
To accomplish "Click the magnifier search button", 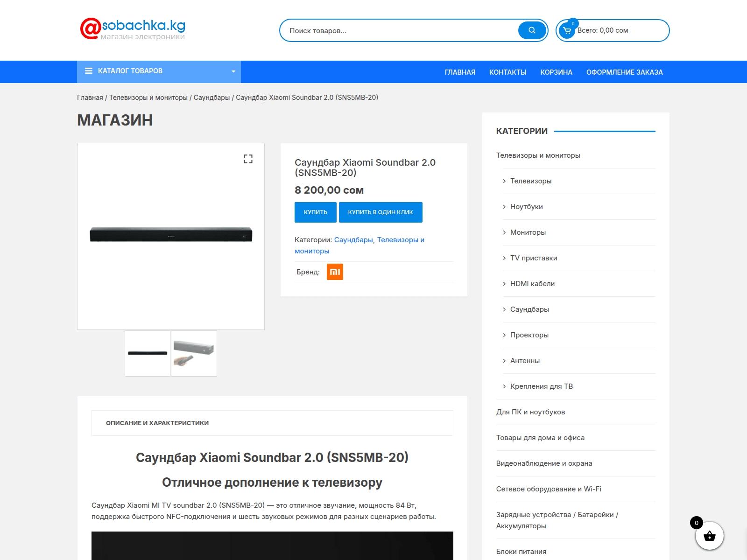I will [532, 30].
